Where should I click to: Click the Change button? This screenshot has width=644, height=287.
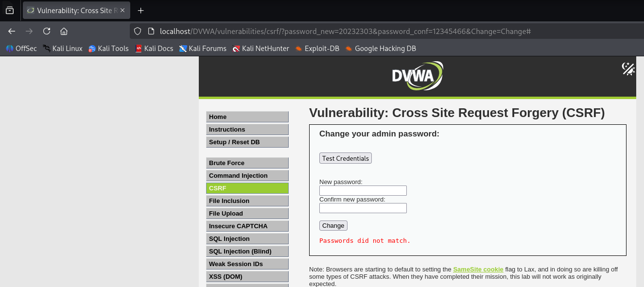coord(333,225)
